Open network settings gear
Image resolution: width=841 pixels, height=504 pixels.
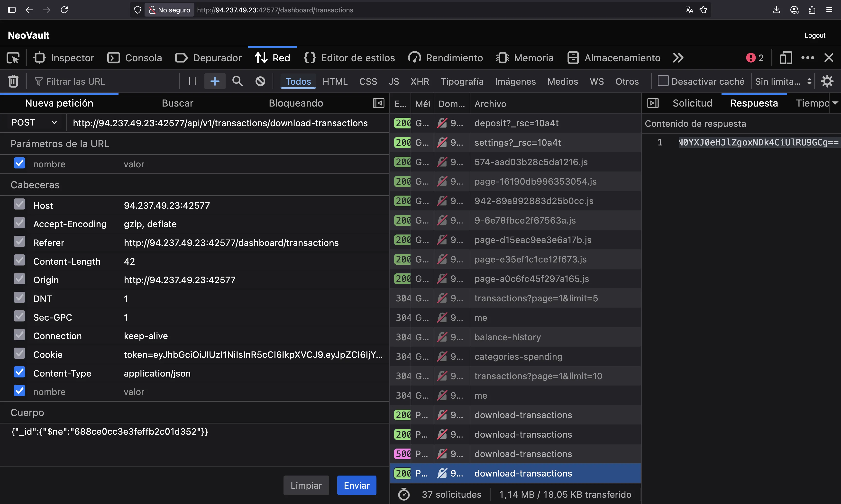point(827,81)
